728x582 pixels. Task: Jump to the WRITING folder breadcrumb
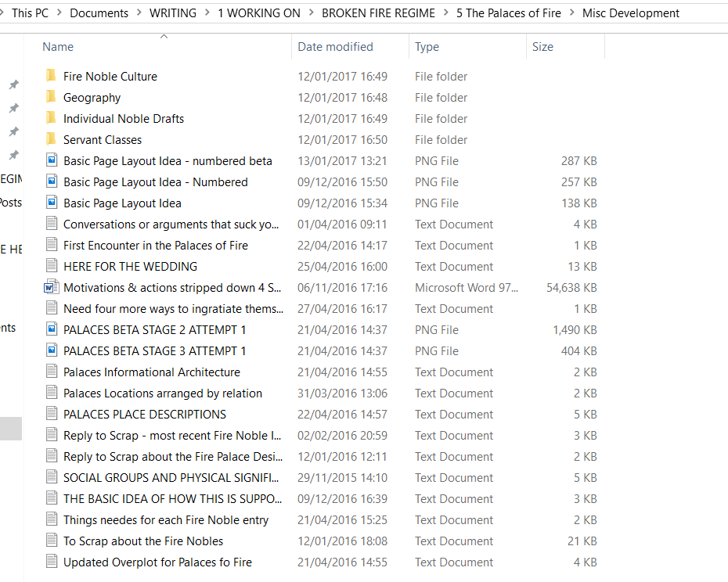click(173, 13)
